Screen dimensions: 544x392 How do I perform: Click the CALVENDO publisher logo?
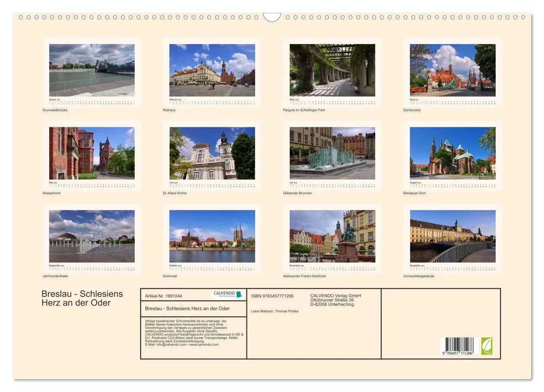pos(228,294)
